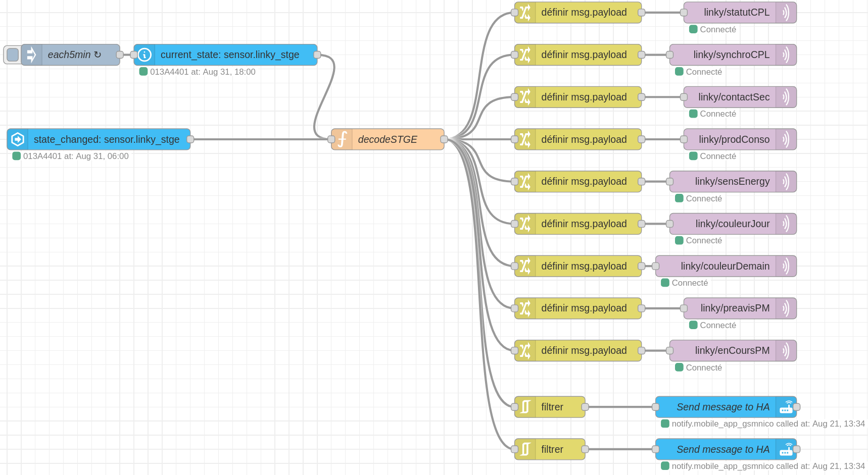Click the lower filtrer node label
The image size is (868, 475).
coord(552,449)
